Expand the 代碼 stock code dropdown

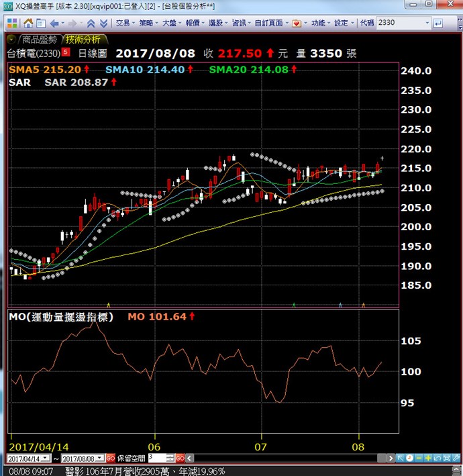pos(425,23)
